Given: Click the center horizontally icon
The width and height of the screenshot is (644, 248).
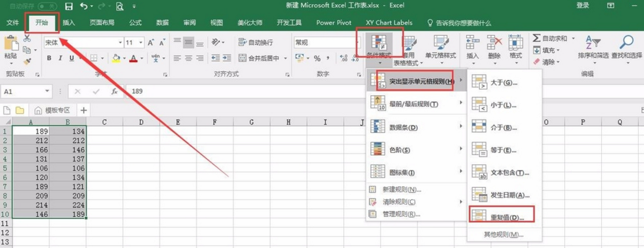Looking at the screenshot, I should click(x=189, y=58).
